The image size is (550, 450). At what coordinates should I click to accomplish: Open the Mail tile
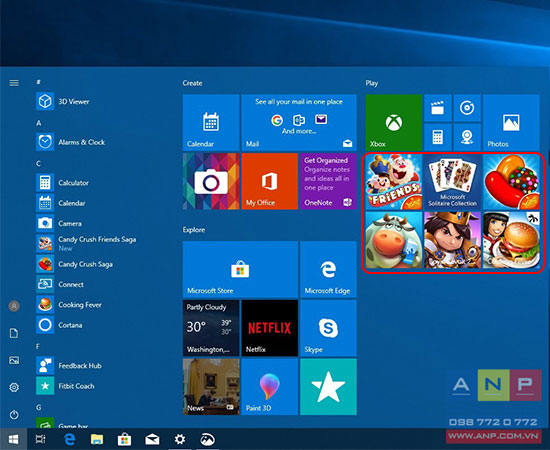[299, 122]
